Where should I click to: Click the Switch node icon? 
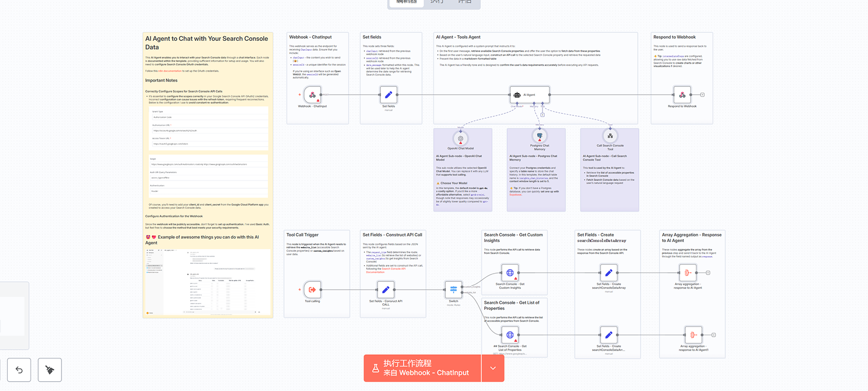coord(453,290)
